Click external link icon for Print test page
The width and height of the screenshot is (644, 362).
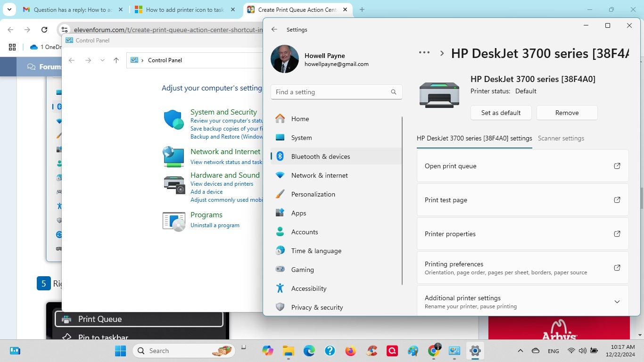[617, 200]
